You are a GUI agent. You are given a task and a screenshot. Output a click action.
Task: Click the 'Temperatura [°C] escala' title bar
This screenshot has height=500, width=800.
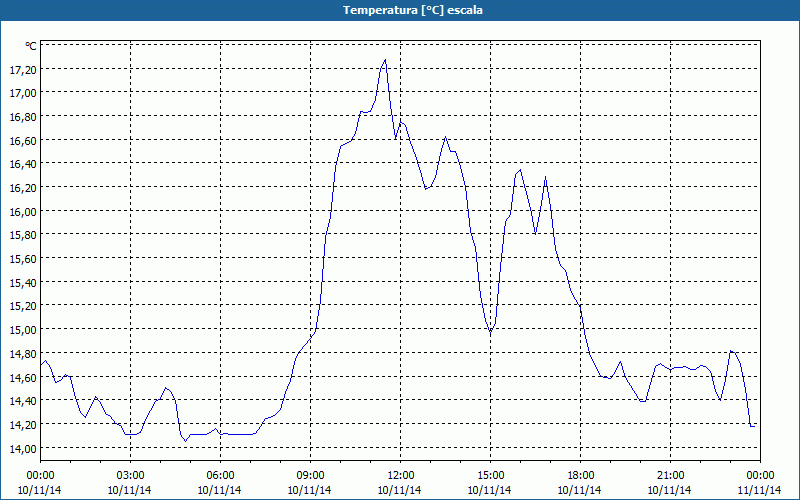tap(400, 10)
